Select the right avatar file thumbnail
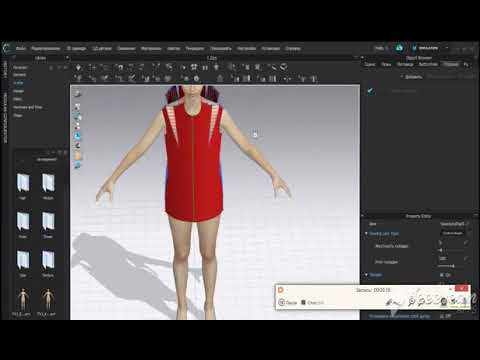 coord(47,302)
